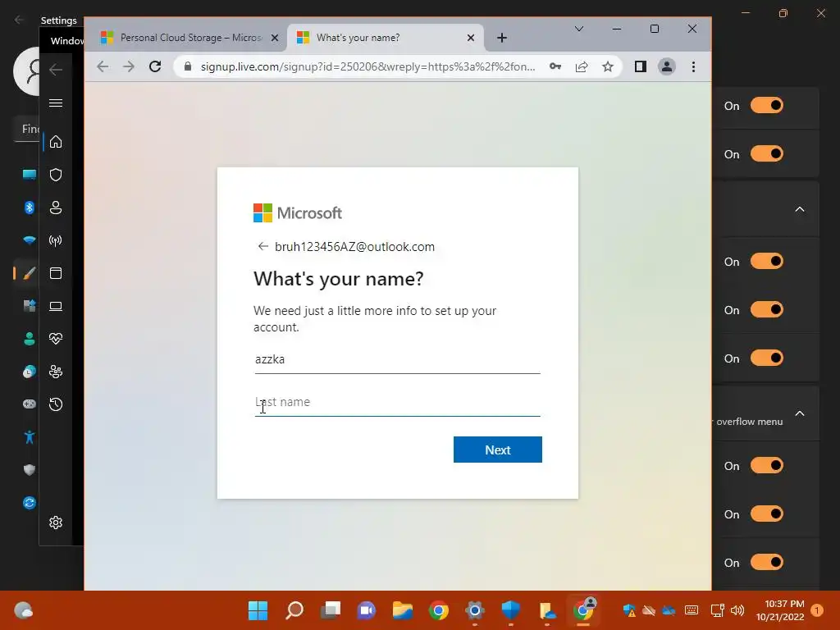Open Gaming in Settings sidebar
This screenshot has height=630, width=840.
click(29, 404)
